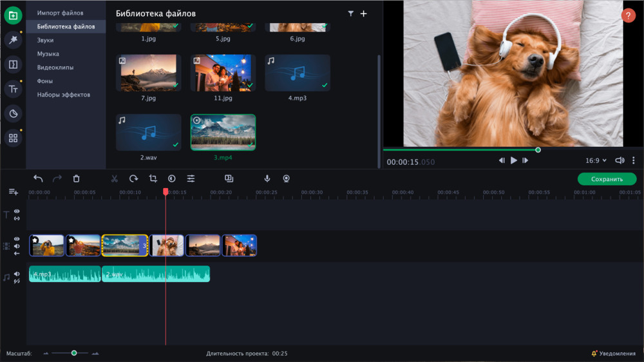The width and height of the screenshot is (644, 362).
Task: Select the 4.mp3 audio clip on timeline
Action: point(64,274)
